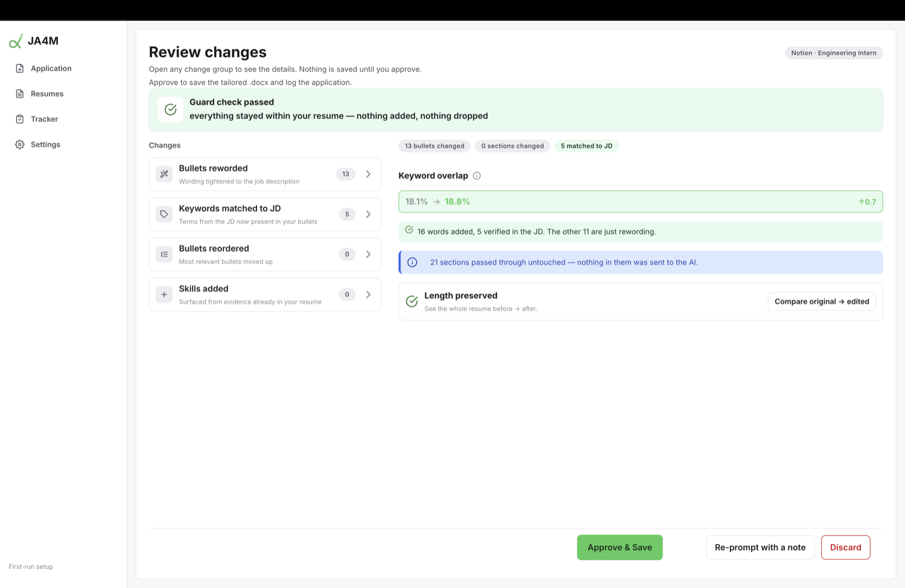Click 'Most relevant bullets moved up' text

click(226, 262)
